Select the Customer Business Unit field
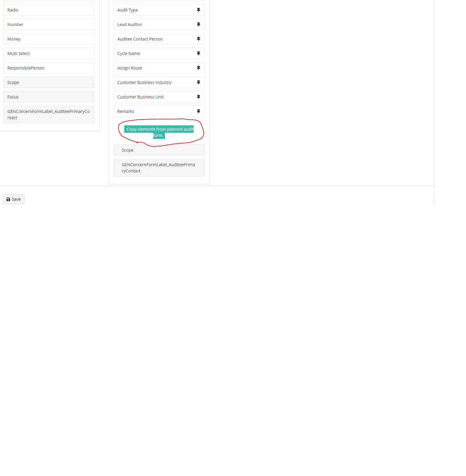Viewport: 466px width, 476px height. pos(159,97)
